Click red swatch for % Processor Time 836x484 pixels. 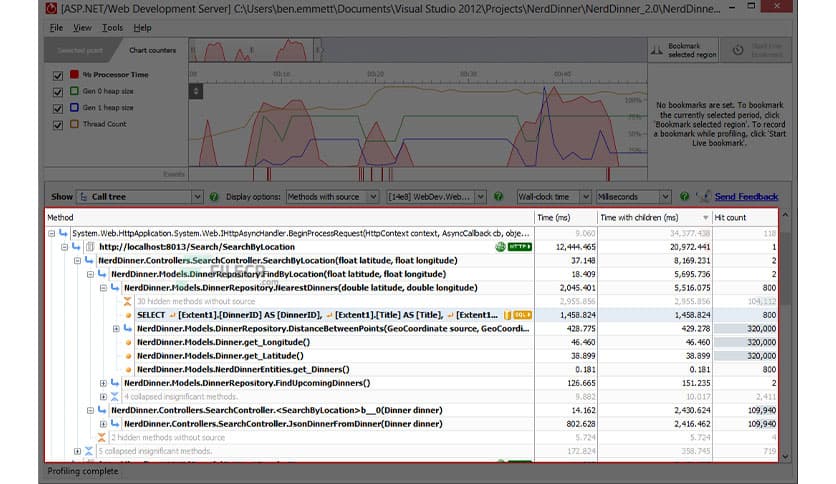click(74, 75)
